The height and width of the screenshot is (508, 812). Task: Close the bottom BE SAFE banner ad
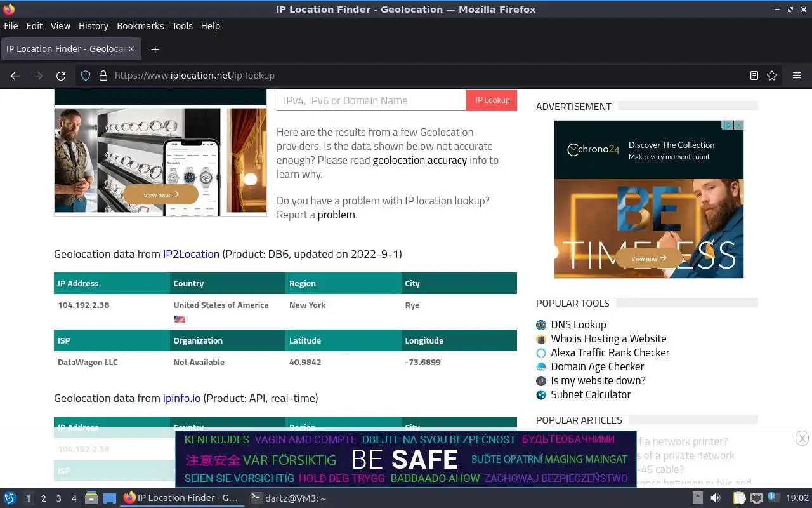[802, 438]
